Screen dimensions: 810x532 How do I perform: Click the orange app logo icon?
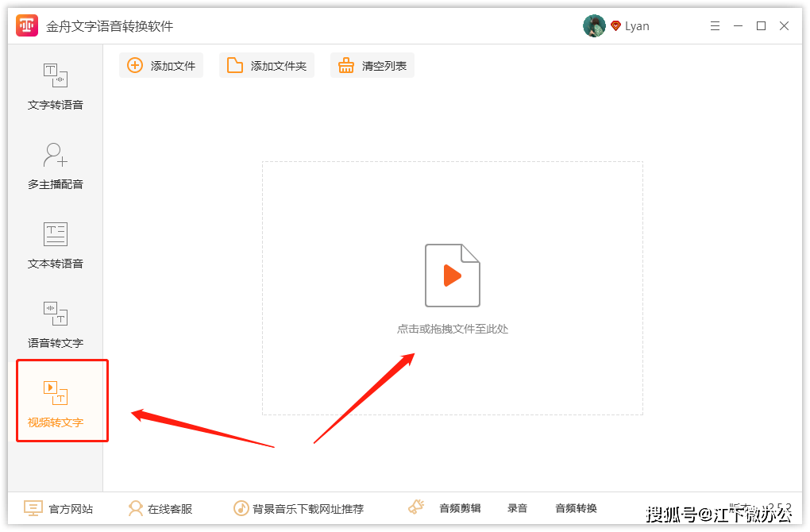point(28,26)
